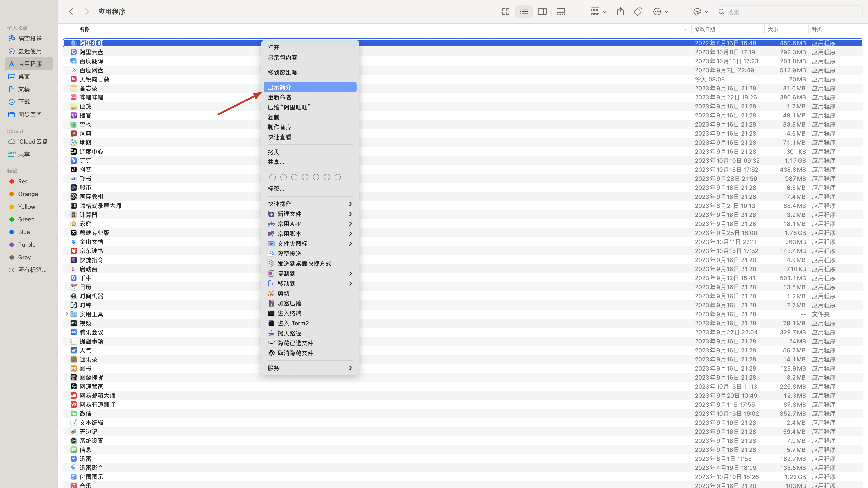Image resolution: width=868 pixels, height=488 pixels.
Task: Choose 共享… in the context menu
Action: pyautogui.click(x=310, y=162)
